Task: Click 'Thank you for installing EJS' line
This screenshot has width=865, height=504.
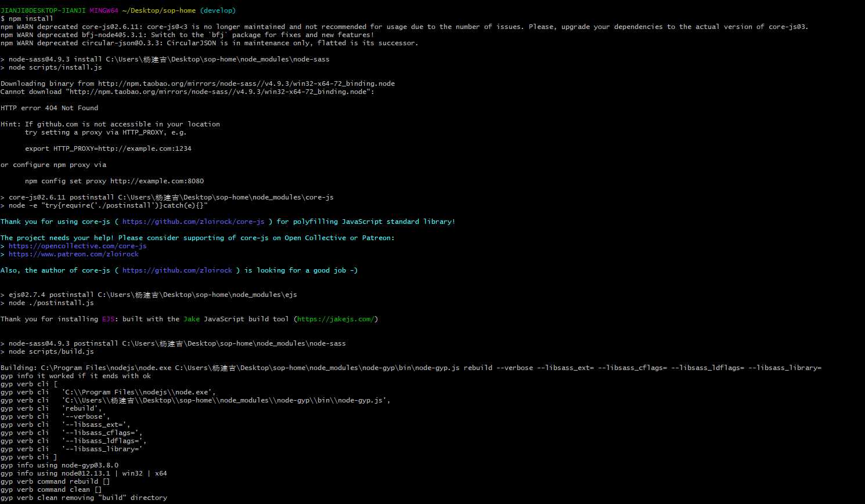Action: 189,319
